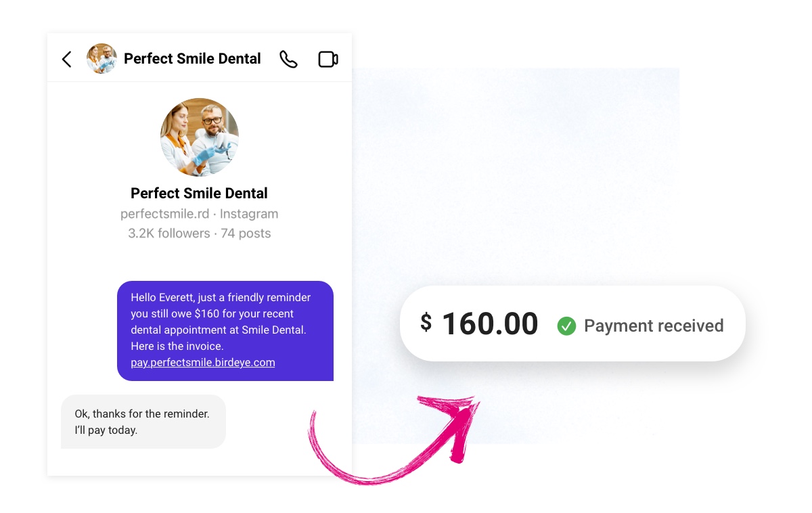
Task: Click the left-pointing chevron in the header
Action: coord(66,59)
